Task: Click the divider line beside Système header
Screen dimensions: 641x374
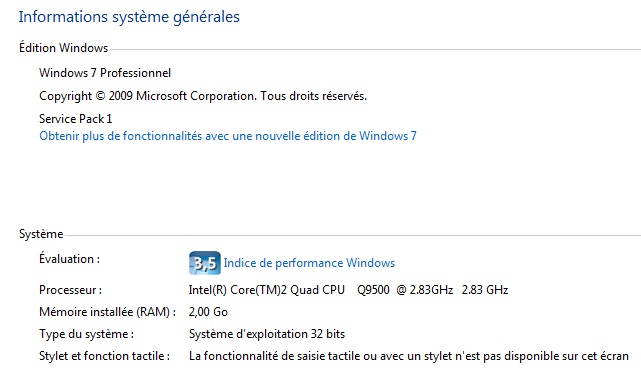Action: (x=353, y=235)
